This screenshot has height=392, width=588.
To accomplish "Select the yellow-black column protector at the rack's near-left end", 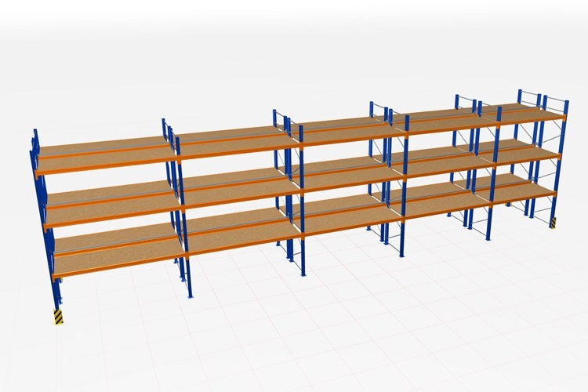I will tap(59, 317).
